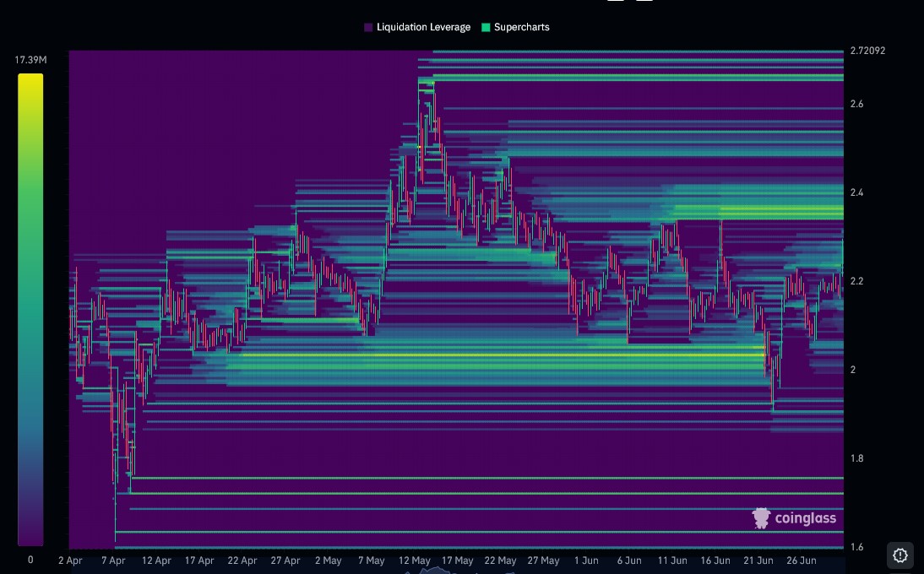
Task: Click the 2.2 price axis label
Action: tap(856, 281)
